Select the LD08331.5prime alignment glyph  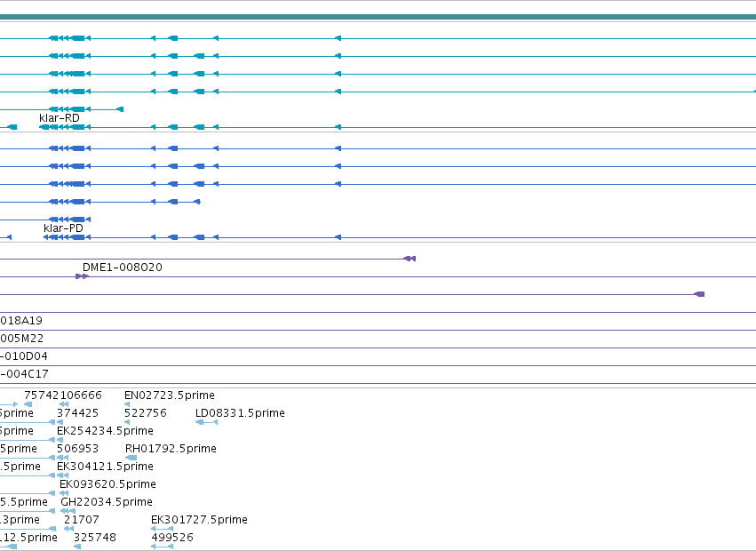tap(206, 422)
